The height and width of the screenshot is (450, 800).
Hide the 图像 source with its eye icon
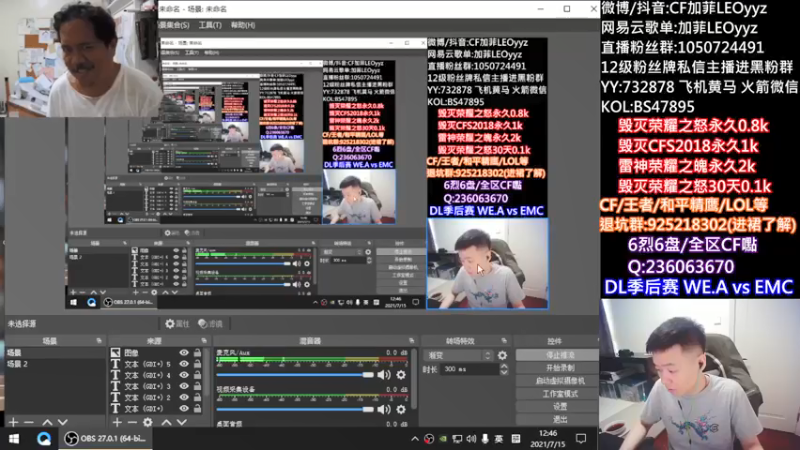184,353
